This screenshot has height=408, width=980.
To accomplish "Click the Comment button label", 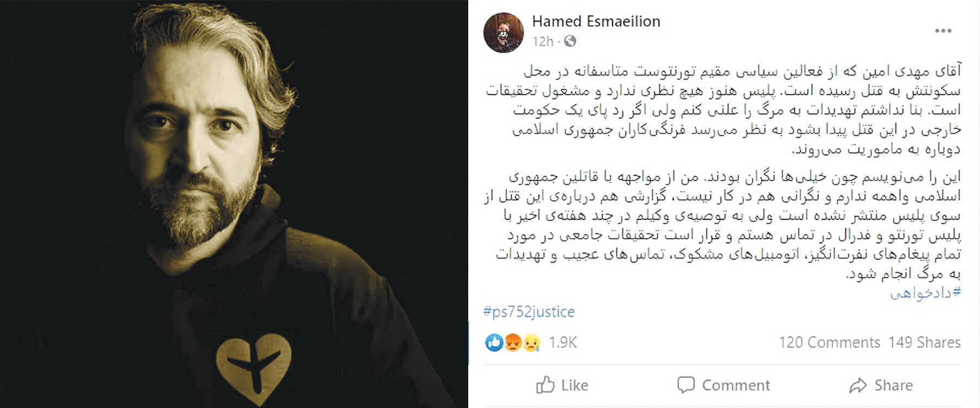I will (x=736, y=385).
